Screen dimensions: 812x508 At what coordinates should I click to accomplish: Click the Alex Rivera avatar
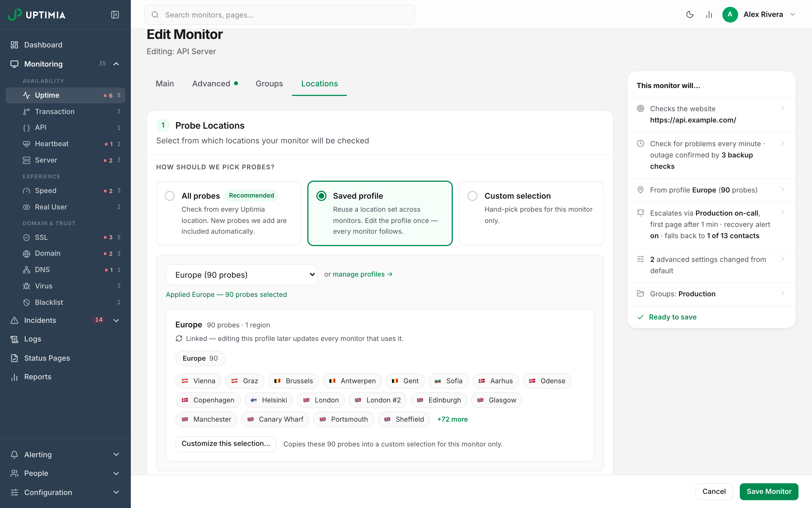click(730, 14)
